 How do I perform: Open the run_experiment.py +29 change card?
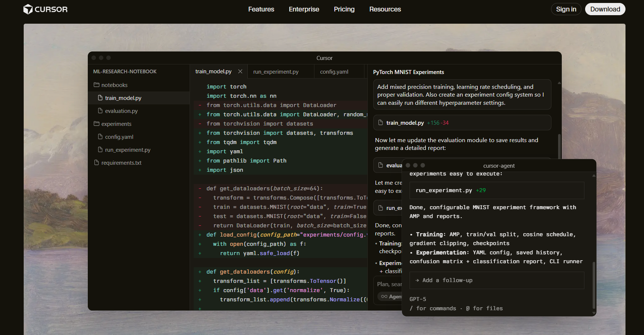coord(497,190)
